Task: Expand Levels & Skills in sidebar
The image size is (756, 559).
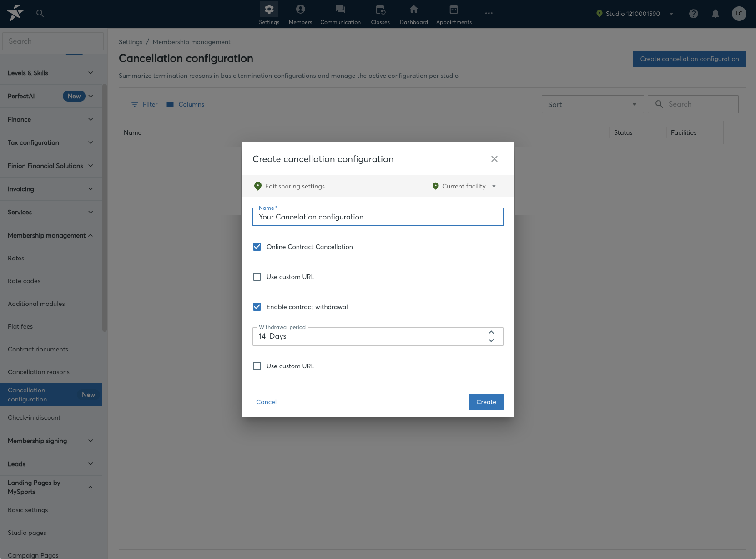Action: (x=51, y=73)
